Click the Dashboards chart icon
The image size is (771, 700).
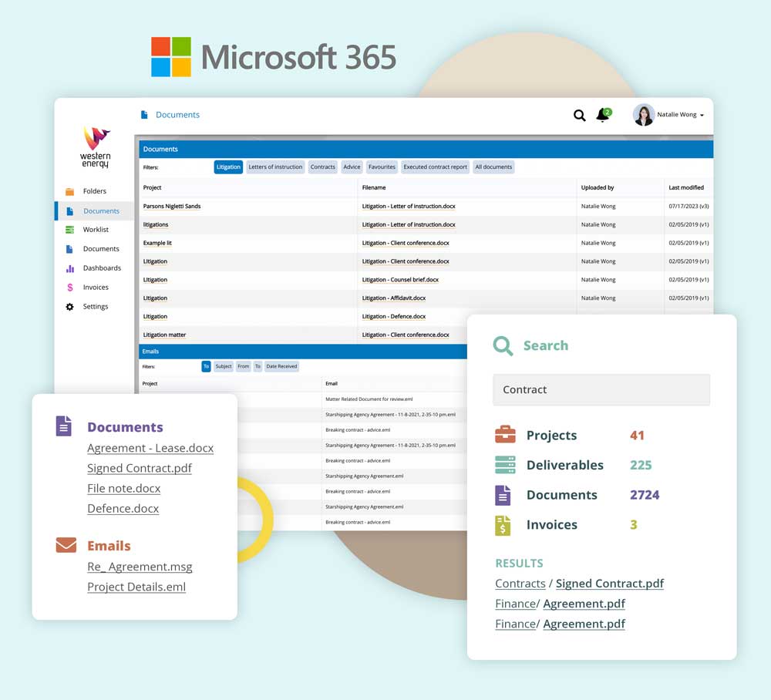pos(70,268)
